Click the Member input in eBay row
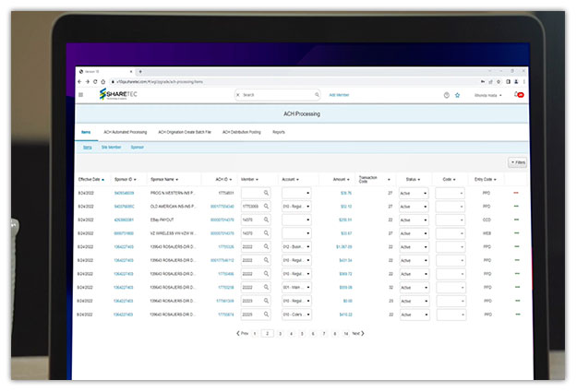This screenshot has height=392, width=577. click(250, 220)
